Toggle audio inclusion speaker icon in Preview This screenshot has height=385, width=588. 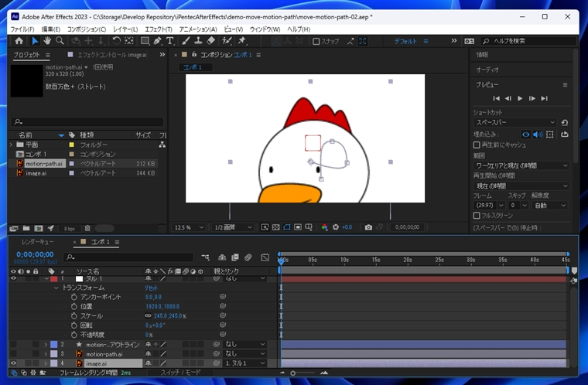coord(538,134)
